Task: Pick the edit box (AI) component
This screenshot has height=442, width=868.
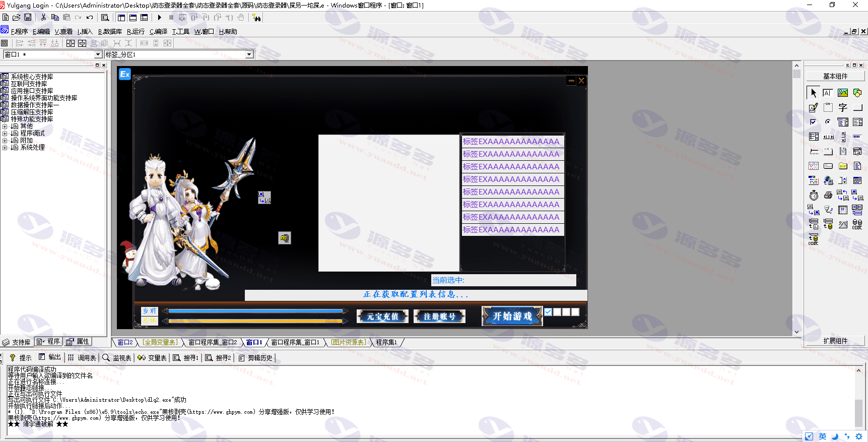Action: coord(828,93)
